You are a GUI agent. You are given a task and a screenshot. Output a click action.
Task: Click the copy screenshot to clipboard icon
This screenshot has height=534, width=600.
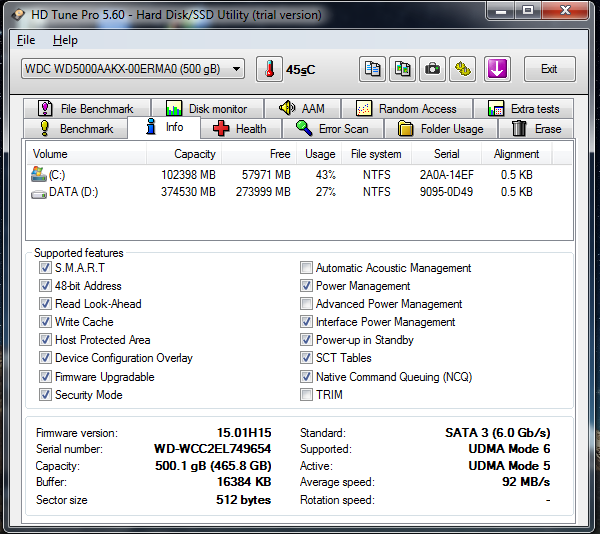[x=403, y=69]
